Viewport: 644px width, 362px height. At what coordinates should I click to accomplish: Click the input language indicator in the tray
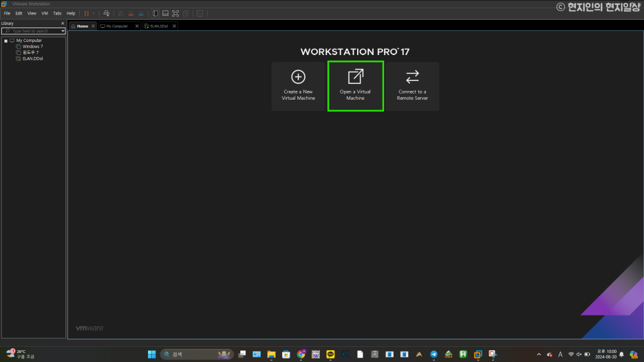tap(560, 354)
